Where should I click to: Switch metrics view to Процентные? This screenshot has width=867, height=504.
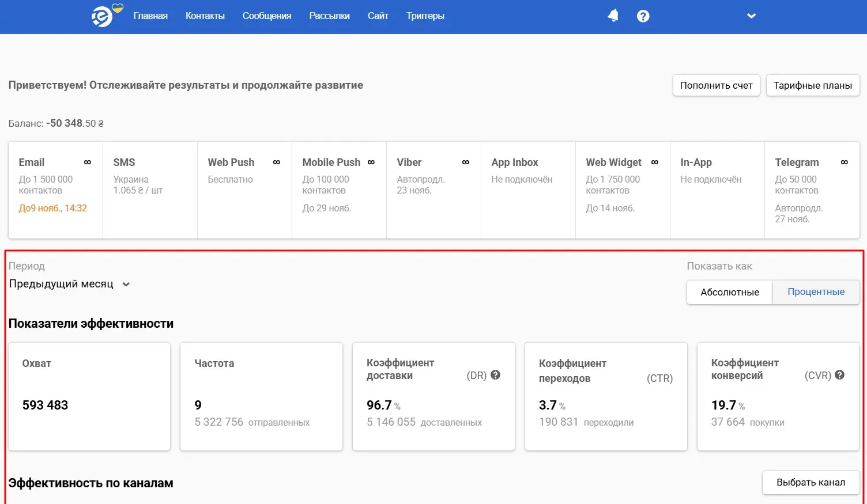[816, 292]
